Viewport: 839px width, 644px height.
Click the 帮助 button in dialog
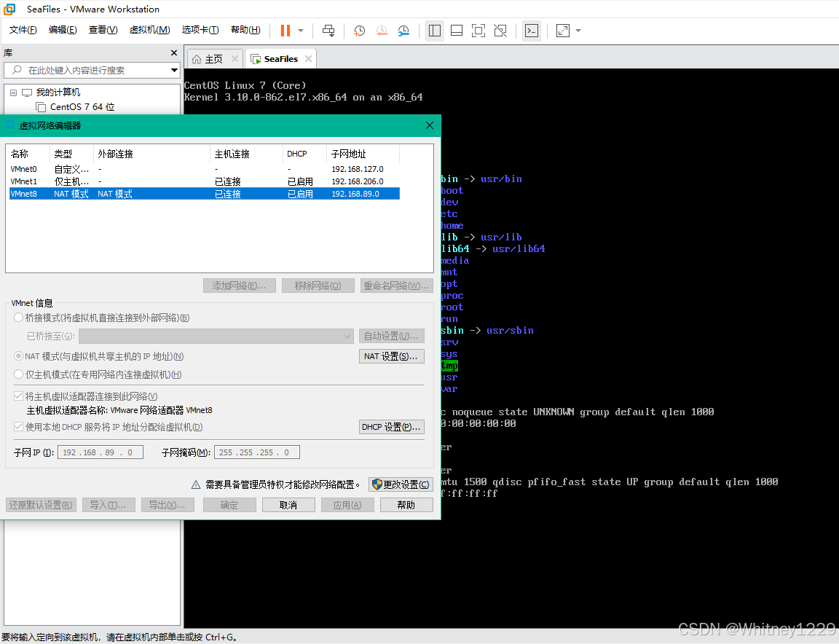pyautogui.click(x=406, y=506)
